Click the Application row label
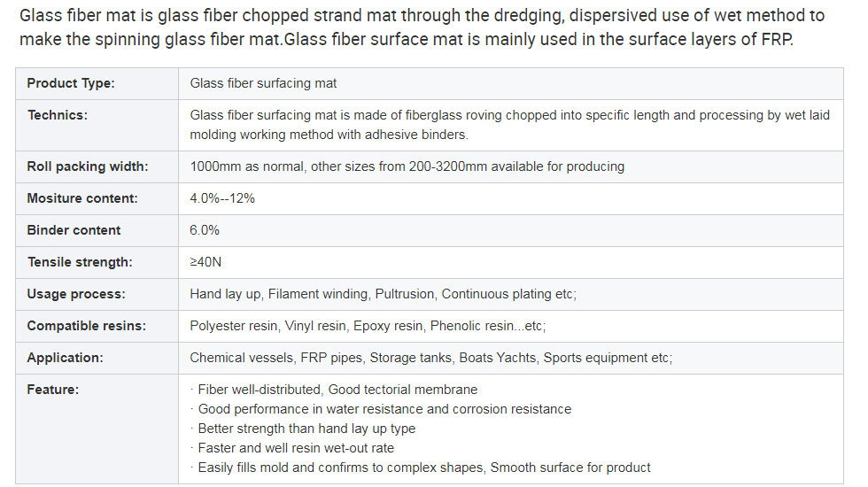This screenshot has height=487, width=868. tap(65, 358)
